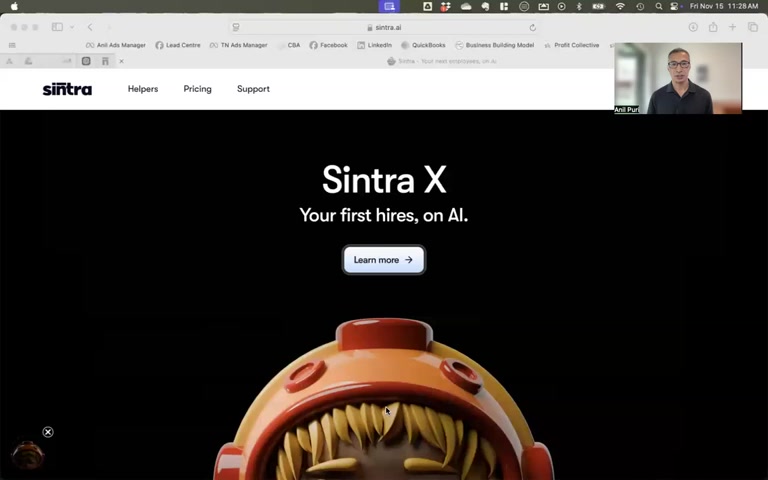Toggle the Safari sidebar
This screenshot has width=768, height=480.
coord(57,27)
